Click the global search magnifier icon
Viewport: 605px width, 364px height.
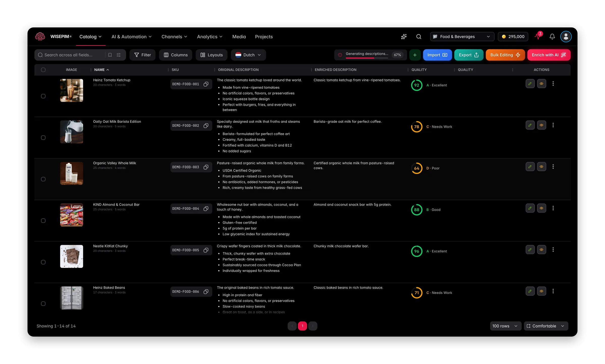[x=419, y=37]
